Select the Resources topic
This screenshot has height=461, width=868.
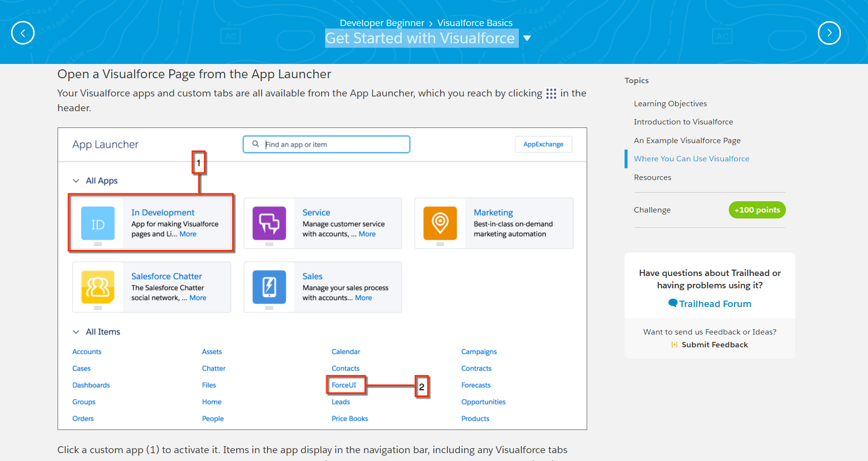point(652,177)
